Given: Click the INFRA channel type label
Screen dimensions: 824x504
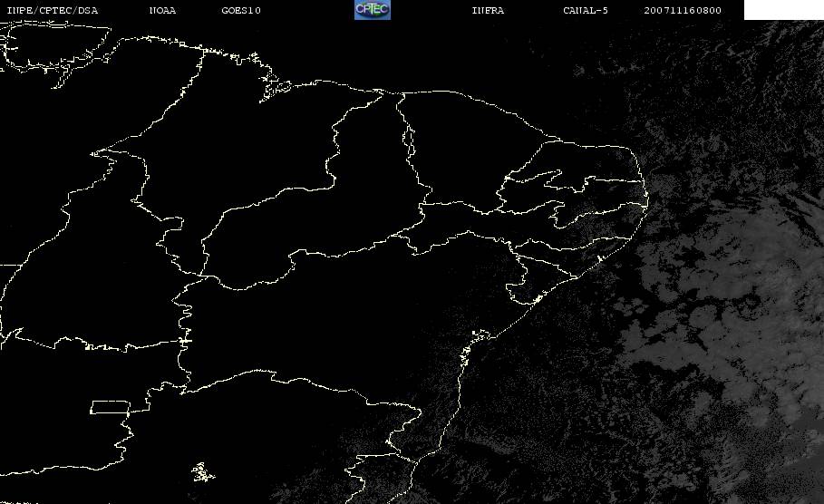Looking at the screenshot, I should tap(488, 11).
